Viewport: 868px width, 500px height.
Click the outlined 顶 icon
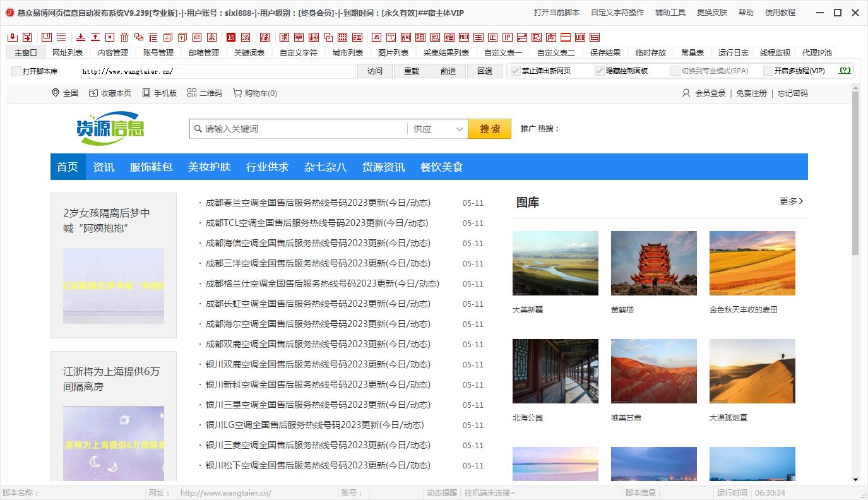[246, 37]
